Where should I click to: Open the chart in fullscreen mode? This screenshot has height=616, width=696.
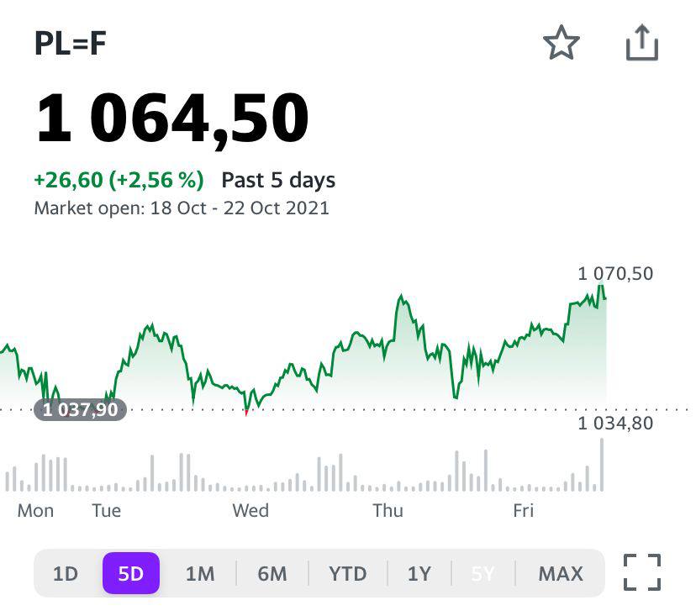point(642,573)
